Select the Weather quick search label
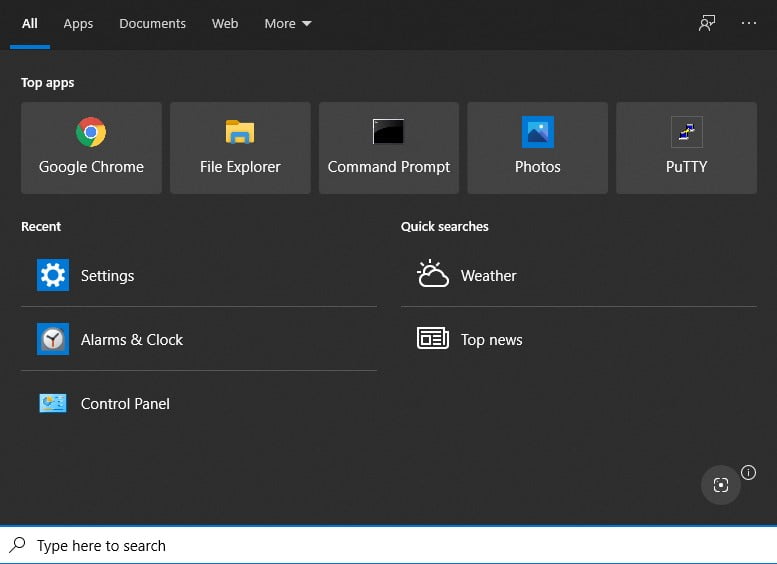777x564 pixels. (x=489, y=276)
